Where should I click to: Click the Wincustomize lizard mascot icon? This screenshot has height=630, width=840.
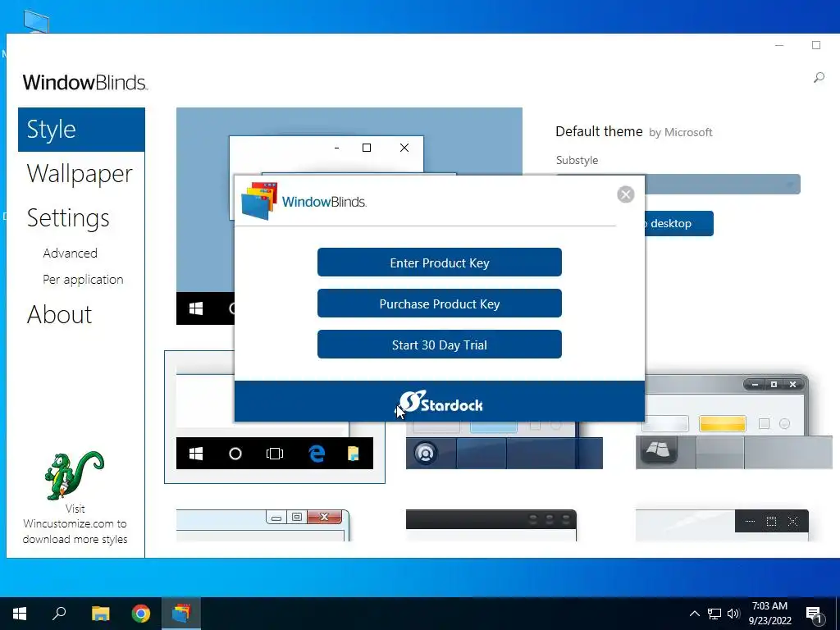pyautogui.click(x=75, y=475)
